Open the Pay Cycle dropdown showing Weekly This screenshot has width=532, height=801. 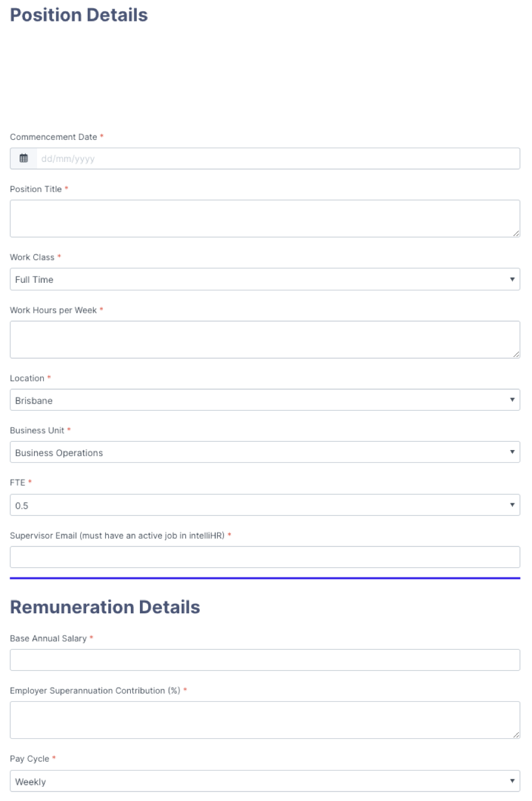[x=265, y=781]
